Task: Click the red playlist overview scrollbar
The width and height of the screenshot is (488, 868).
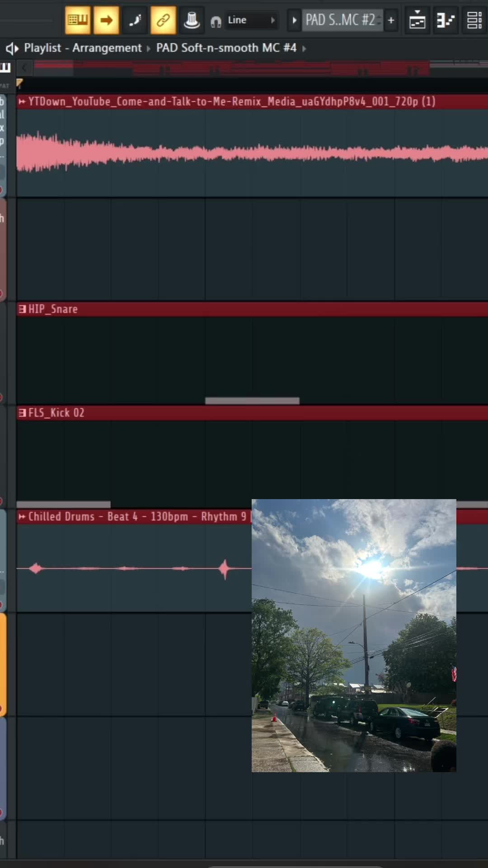Action: coord(231,68)
